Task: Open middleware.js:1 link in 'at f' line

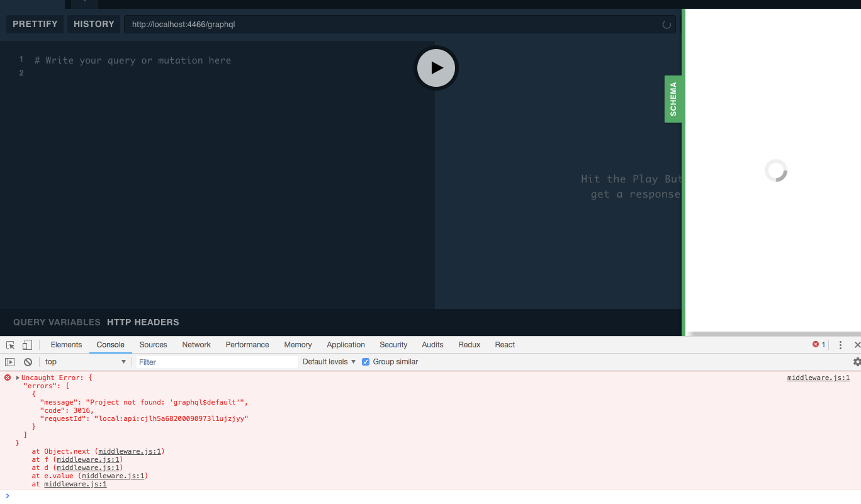Action: point(87,459)
